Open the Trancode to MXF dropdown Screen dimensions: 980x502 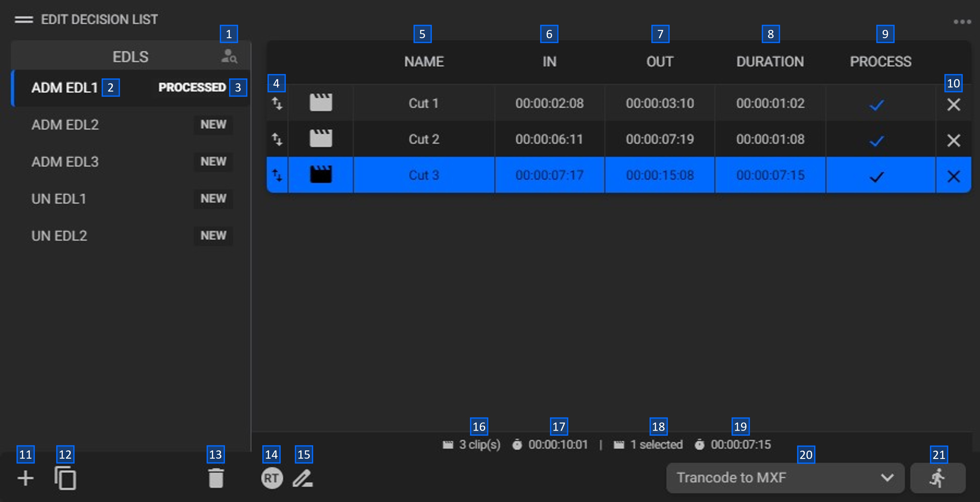tap(785, 478)
